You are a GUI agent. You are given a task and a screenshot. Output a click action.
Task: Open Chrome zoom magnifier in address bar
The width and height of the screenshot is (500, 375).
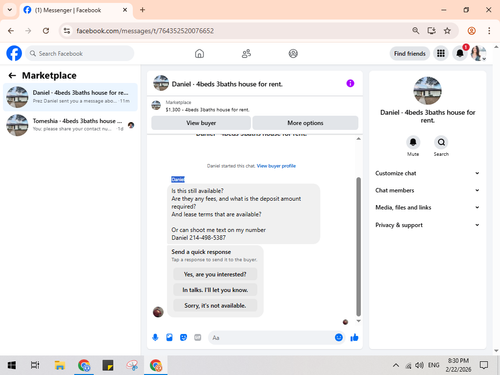tap(416, 31)
